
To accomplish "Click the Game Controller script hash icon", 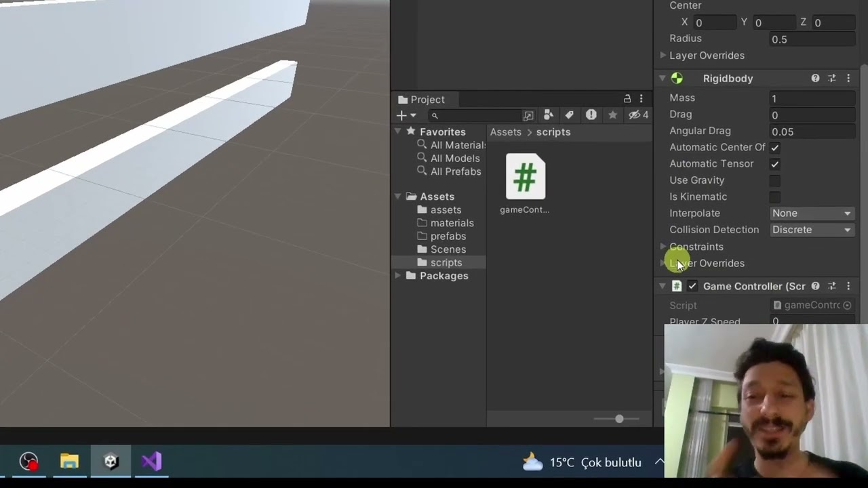I will click(677, 286).
